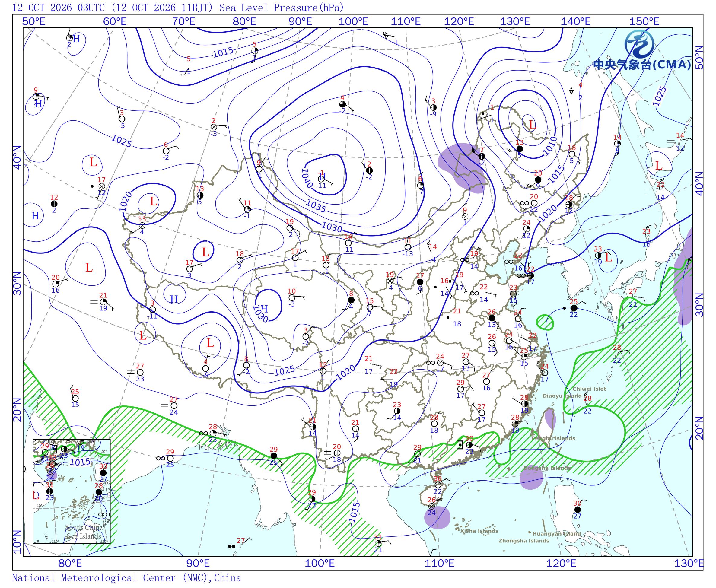Click the 140E longitude label
The image size is (716, 588).
pyautogui.click(x=575, y=21)
